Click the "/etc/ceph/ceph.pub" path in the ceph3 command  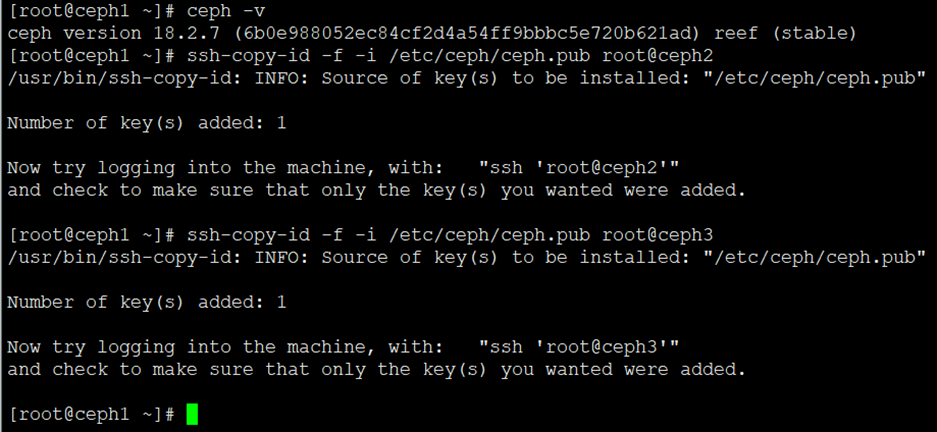[x=488, y=236]
